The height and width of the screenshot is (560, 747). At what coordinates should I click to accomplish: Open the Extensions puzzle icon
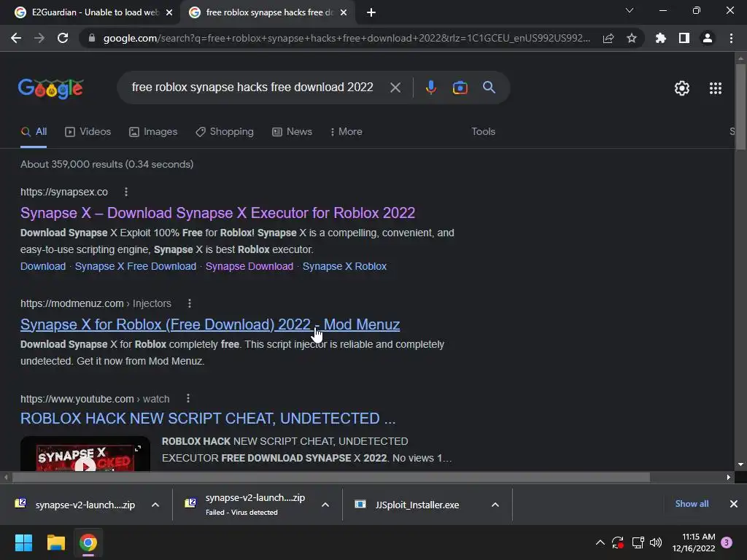tap(660, 38)
